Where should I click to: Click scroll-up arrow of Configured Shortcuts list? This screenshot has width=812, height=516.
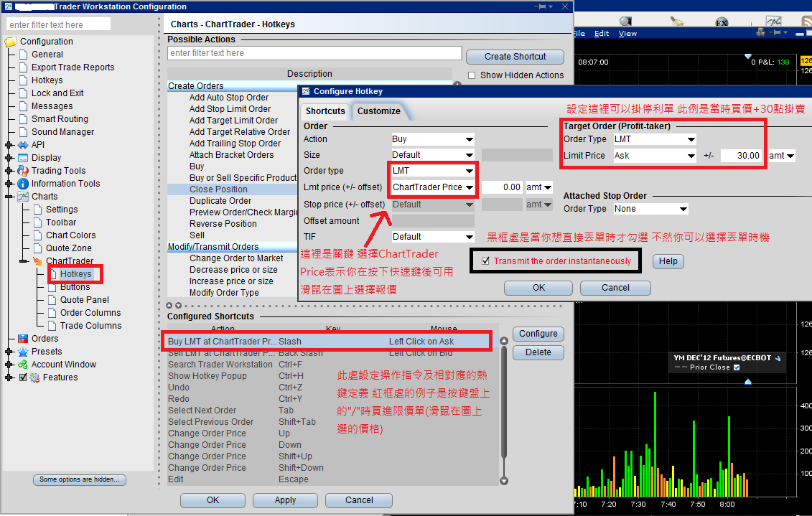(504, 341)
